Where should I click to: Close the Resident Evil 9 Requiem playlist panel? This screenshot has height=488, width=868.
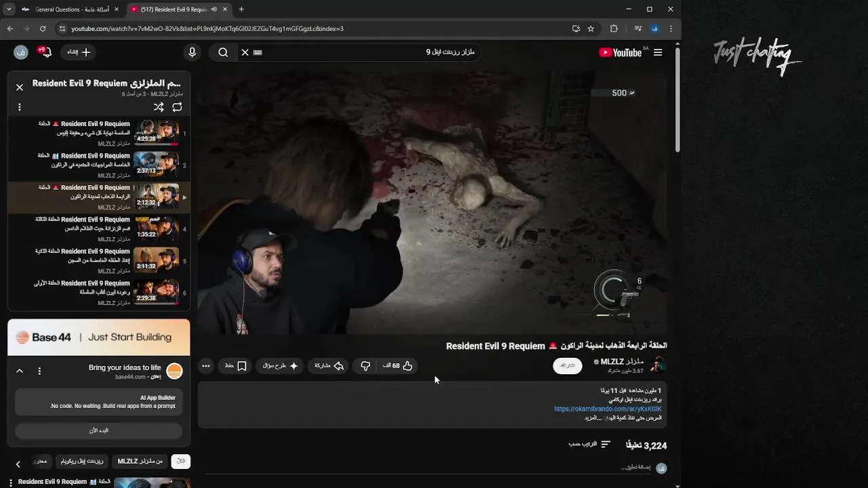20,87
